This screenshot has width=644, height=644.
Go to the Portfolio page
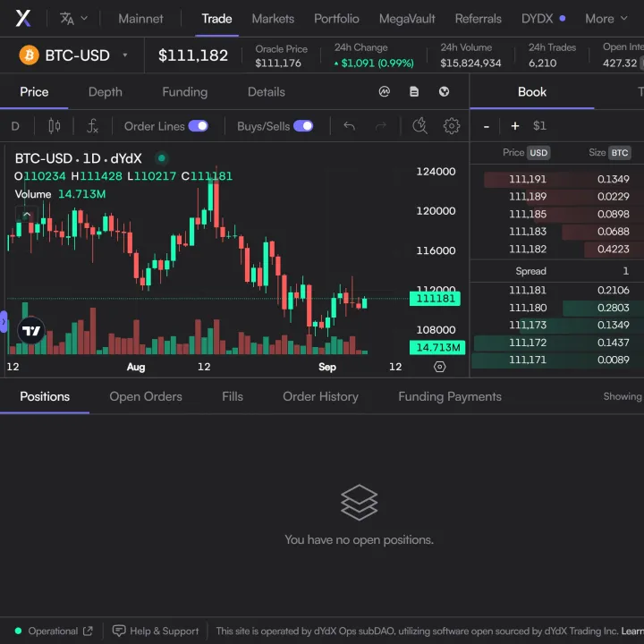tap(336, 18)
